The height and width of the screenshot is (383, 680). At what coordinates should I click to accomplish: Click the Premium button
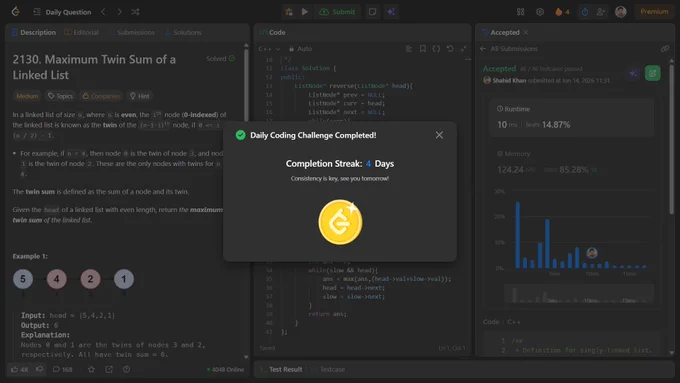654,12
